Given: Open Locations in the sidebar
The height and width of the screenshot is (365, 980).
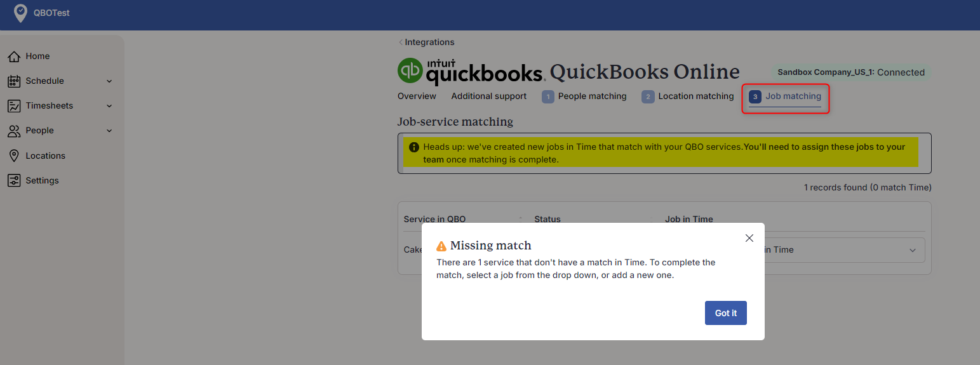Looking at the screenshot, I should (x=46, y=156).
